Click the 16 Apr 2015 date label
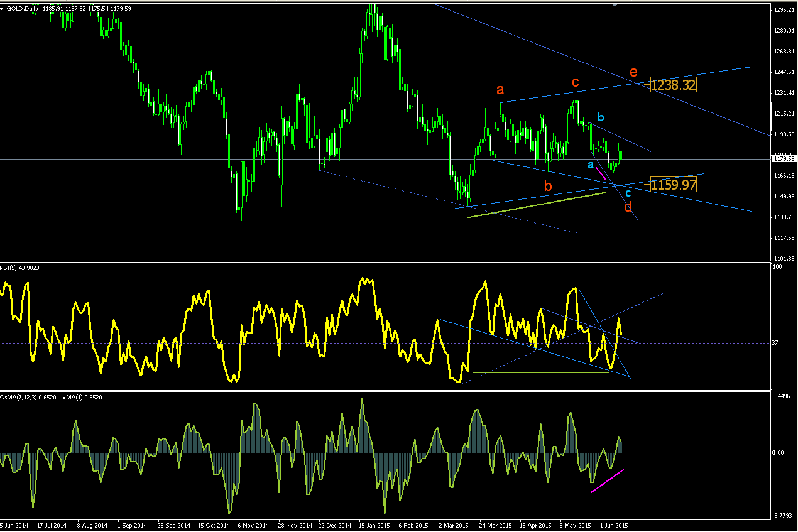This screenshot has height=532, width=798. (x=535, y=525)
